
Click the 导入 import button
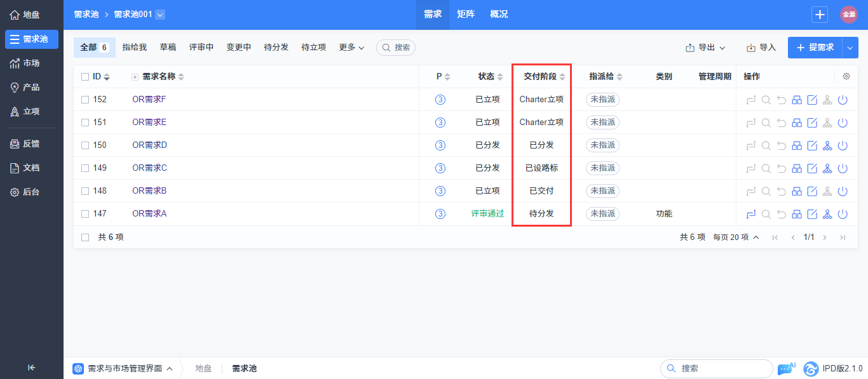(761, 48)
